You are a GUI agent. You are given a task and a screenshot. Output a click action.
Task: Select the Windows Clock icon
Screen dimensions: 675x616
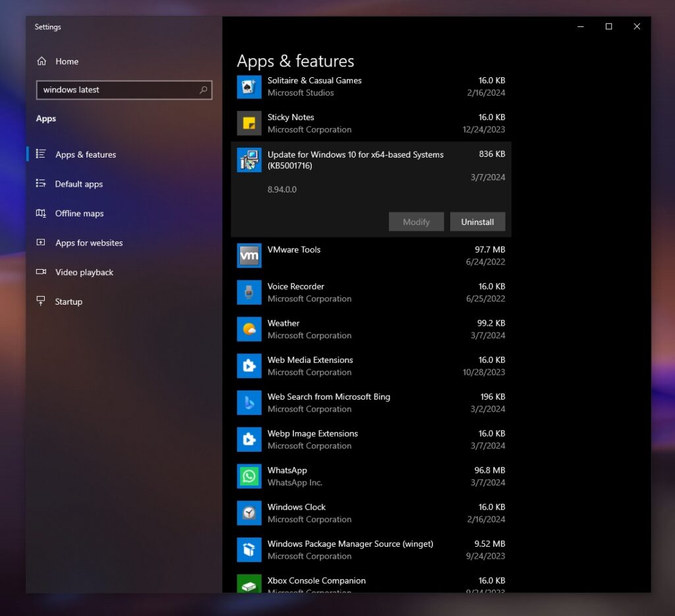click(x=249, y=513)
